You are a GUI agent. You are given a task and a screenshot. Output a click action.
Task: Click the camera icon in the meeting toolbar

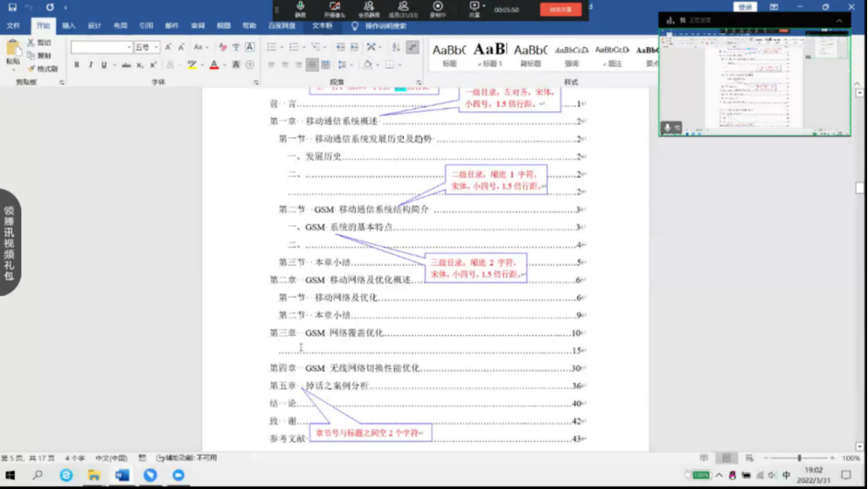[334, 9]
